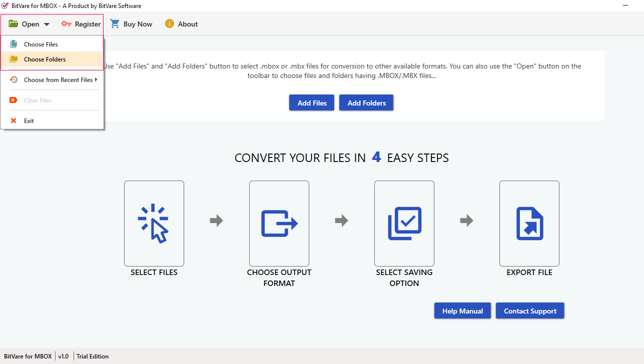Click the About info icon
The image size is (644, 364).
point(170,24)
